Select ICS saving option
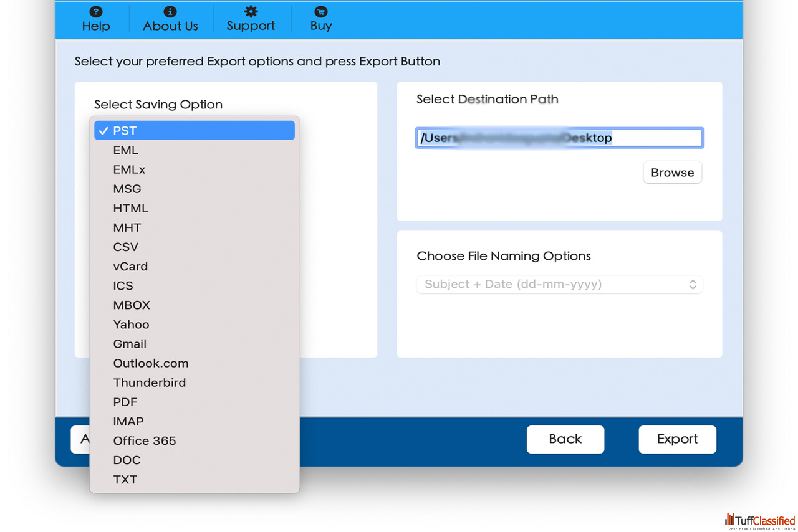 pos(195,285)
